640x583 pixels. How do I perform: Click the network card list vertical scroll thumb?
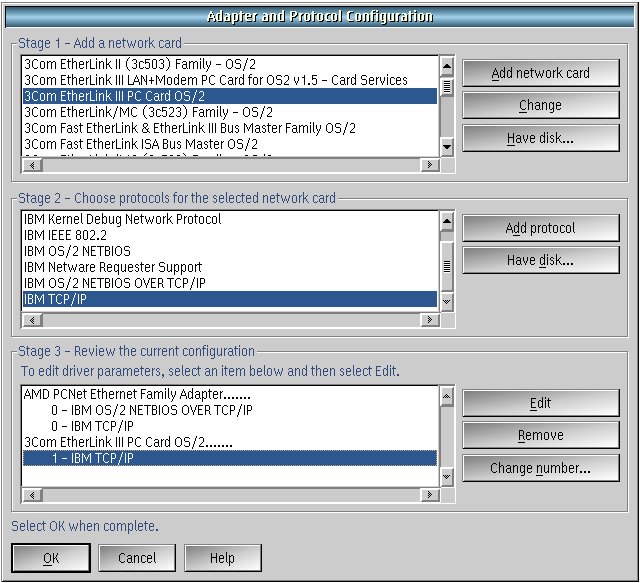coord(447,87)
